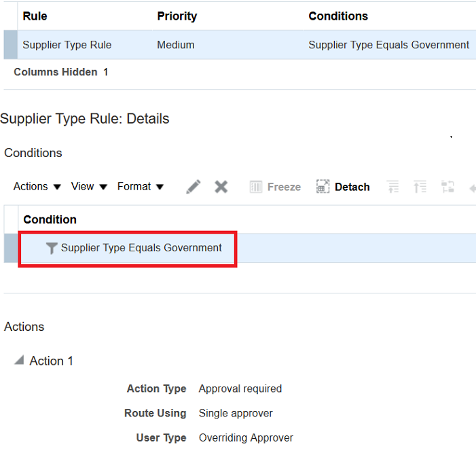The image size is (476, 449).
Task: Select the Supplier Type Equals Government condition
Action: click(141, 248)
